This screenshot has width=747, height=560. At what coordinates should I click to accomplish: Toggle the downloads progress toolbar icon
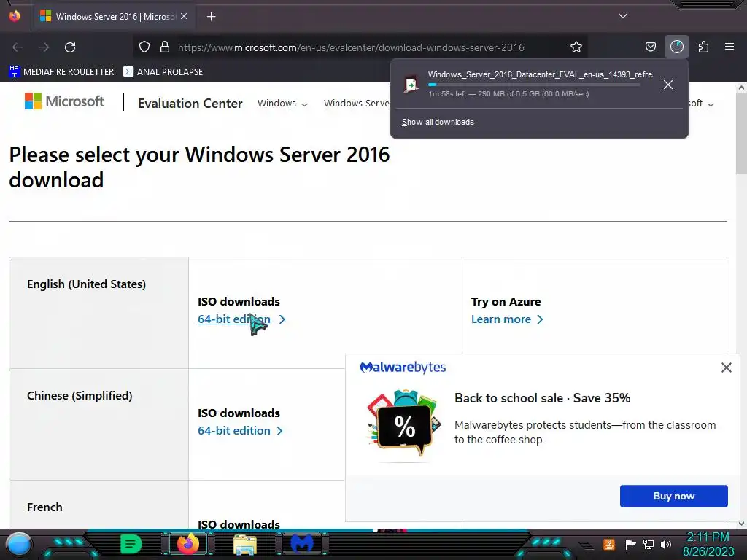point(676,47)
